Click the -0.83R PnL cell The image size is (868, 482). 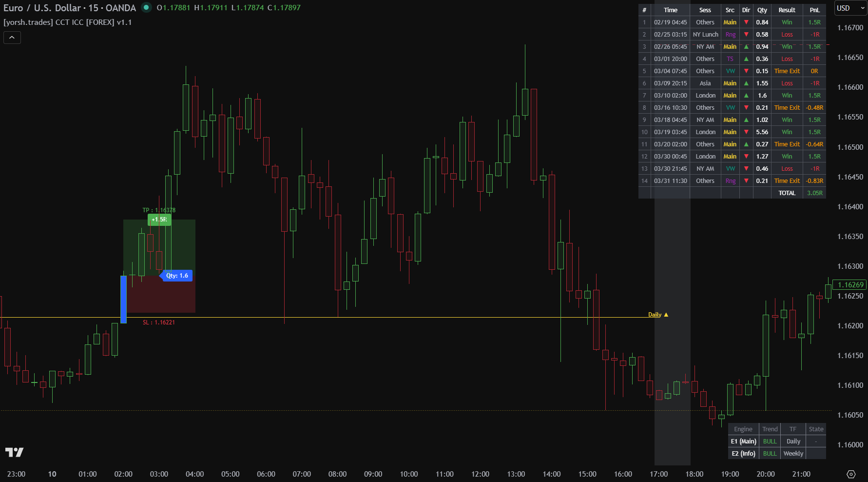(814, 181)
